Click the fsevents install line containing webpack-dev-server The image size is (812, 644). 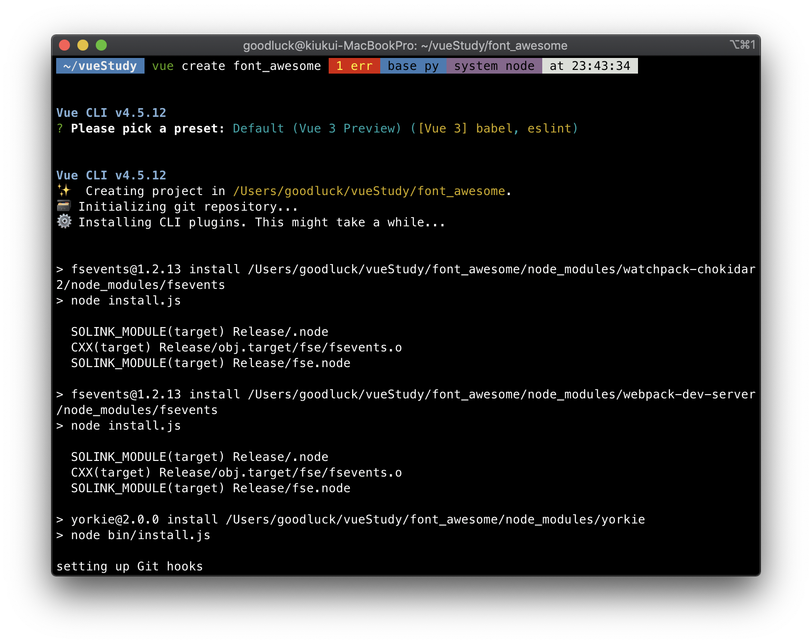point(406,394)
